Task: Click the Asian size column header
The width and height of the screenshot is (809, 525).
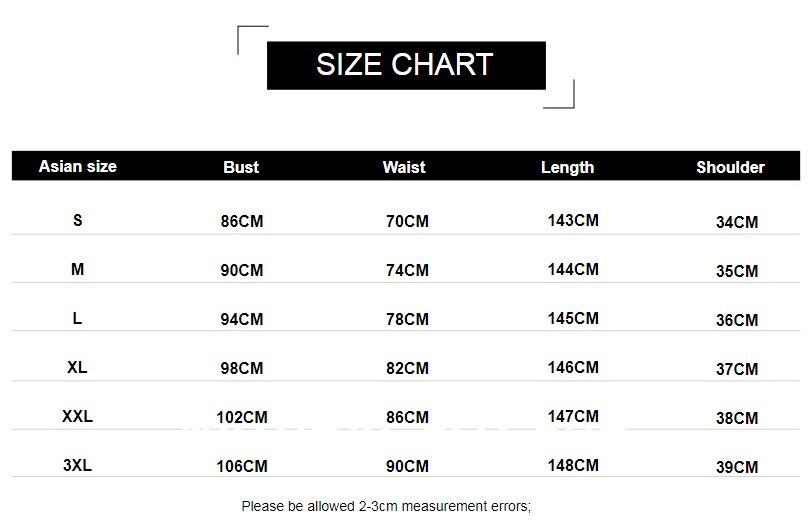Action: pos(78,167)
